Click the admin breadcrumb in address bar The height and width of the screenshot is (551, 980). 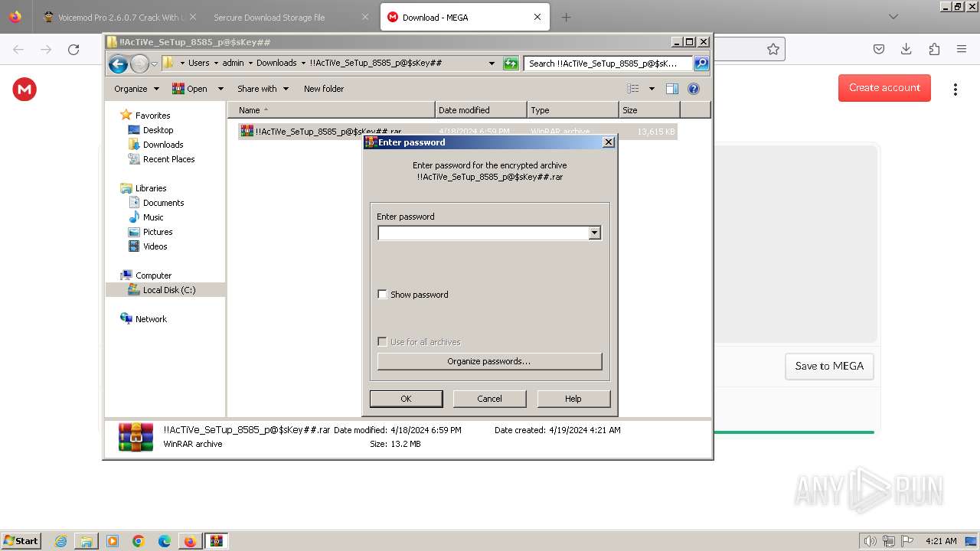(x=233, y=64)
